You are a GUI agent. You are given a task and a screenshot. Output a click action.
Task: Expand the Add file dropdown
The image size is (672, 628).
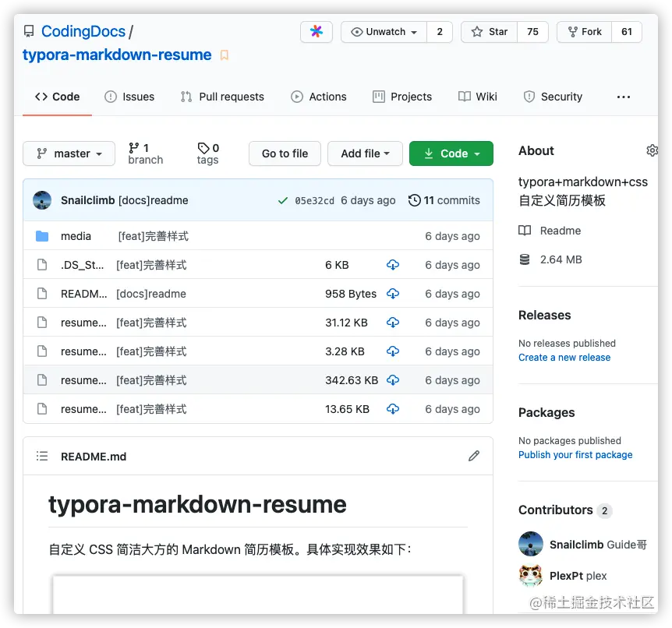click(x=365, y=153)
